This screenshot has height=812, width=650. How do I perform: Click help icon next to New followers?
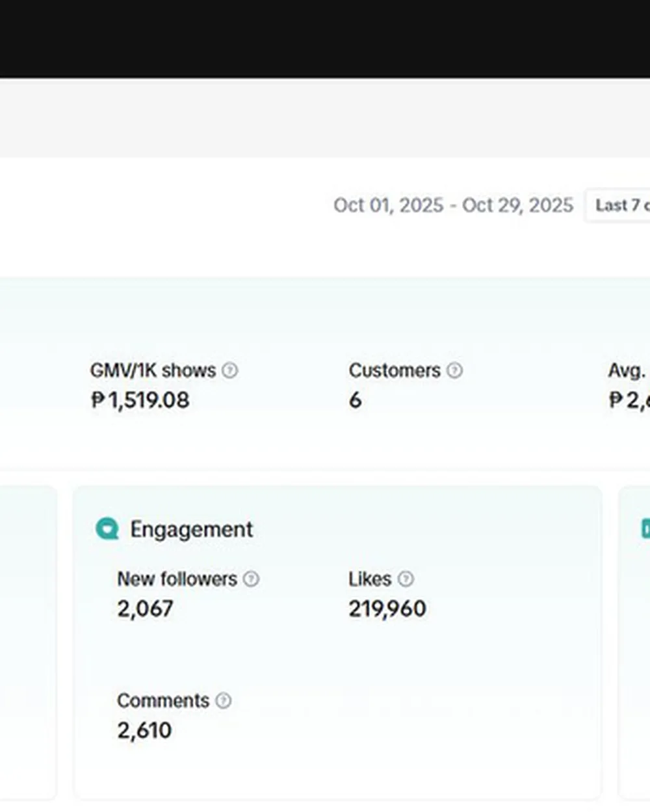coord(251,579)
